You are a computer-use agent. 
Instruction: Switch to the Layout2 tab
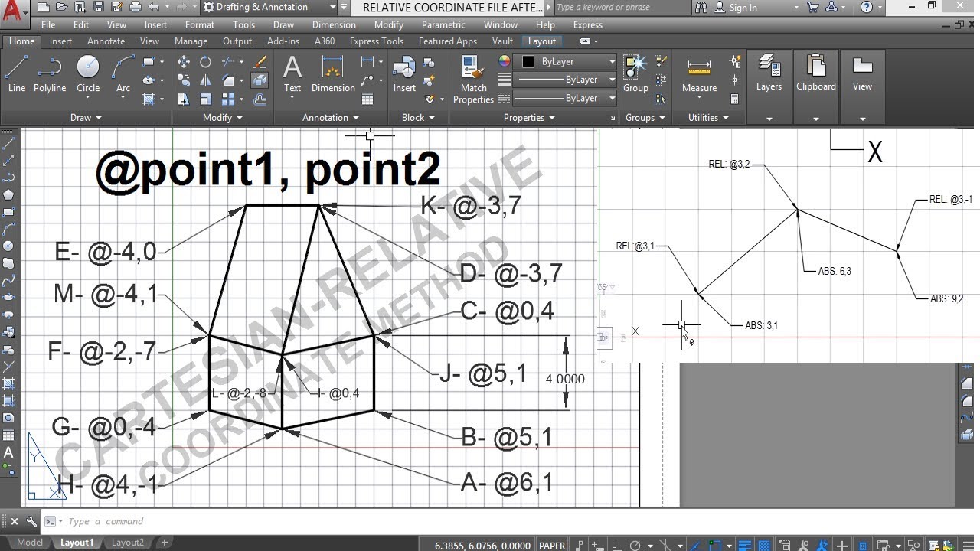[x=128, y=543]
